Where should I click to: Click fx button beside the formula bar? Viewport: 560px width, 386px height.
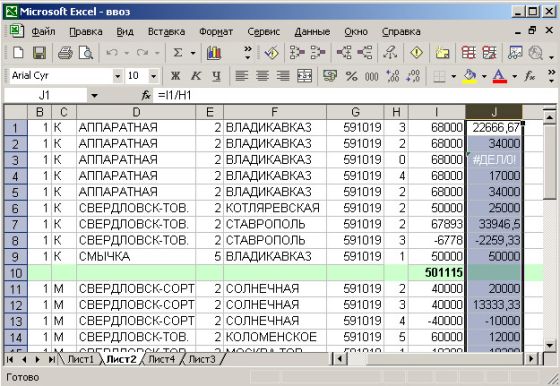146,95
